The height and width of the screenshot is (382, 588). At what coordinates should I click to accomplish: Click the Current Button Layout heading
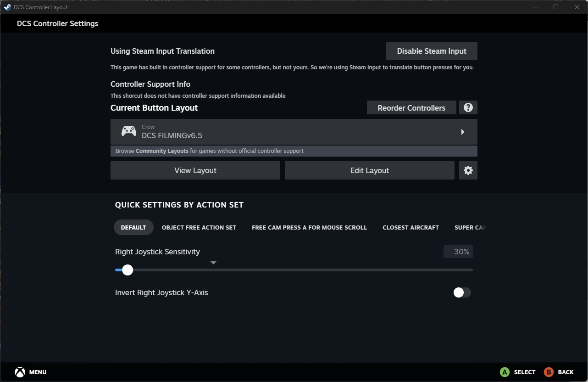point(154,108)
